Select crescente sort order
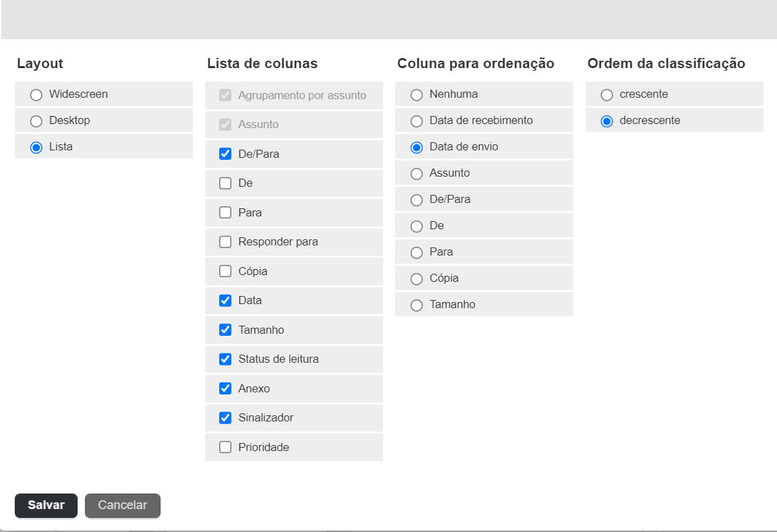 point(607,95)
